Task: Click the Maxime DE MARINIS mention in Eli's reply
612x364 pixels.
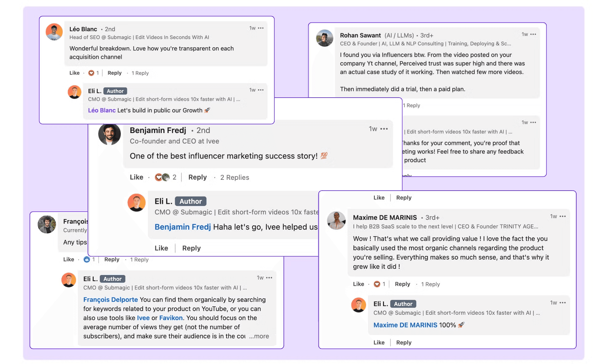Action: click(405, 325)
